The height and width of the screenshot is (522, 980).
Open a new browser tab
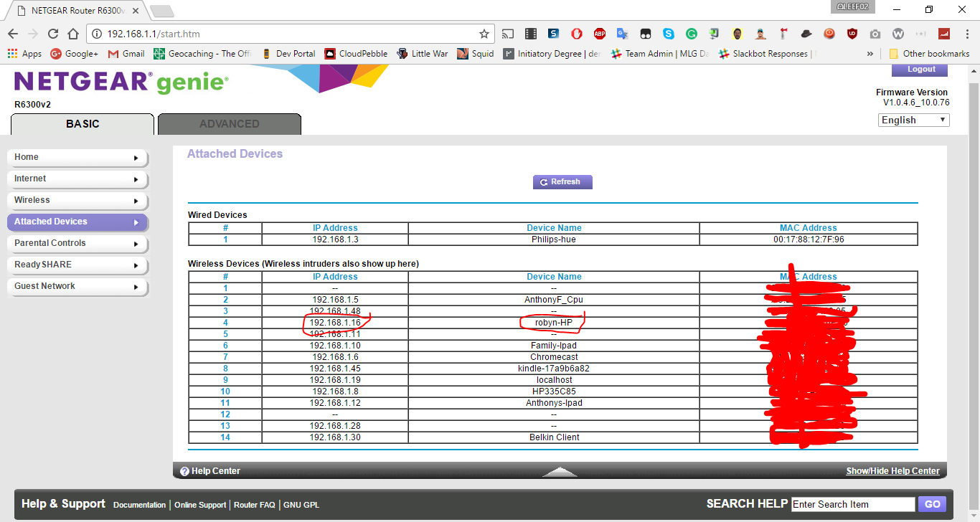tap(161, 11)
